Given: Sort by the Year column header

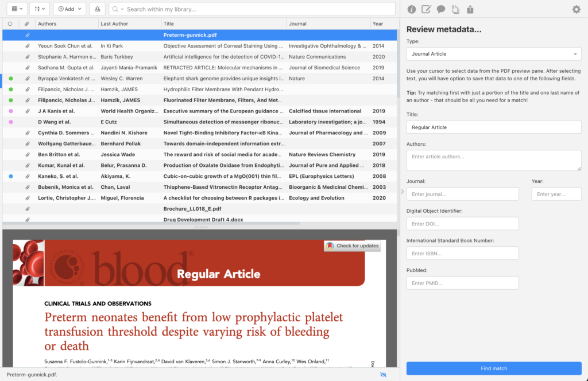Looking at the screenshot, I should 377,24.
